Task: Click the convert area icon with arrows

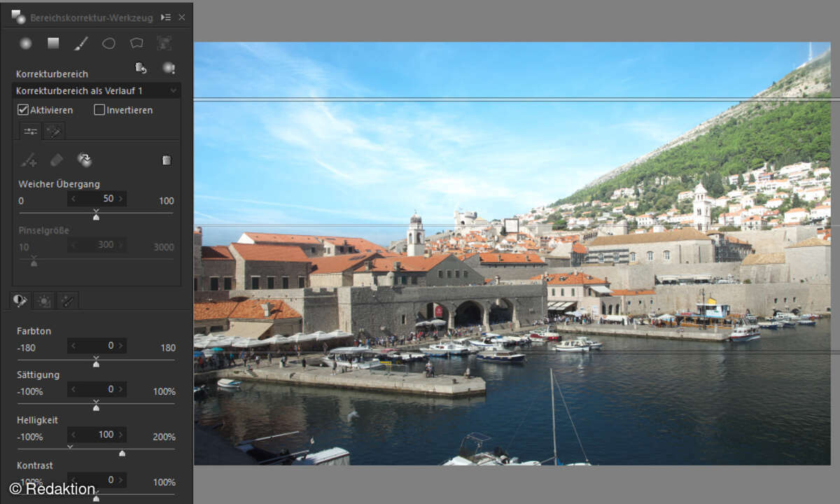Action: coord(85,160)
